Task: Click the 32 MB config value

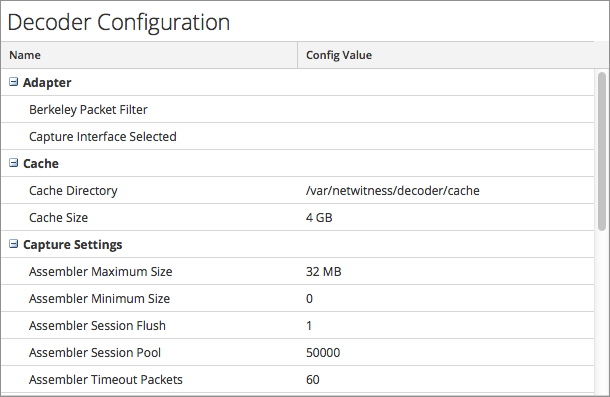Action: [x=324, y=272]
